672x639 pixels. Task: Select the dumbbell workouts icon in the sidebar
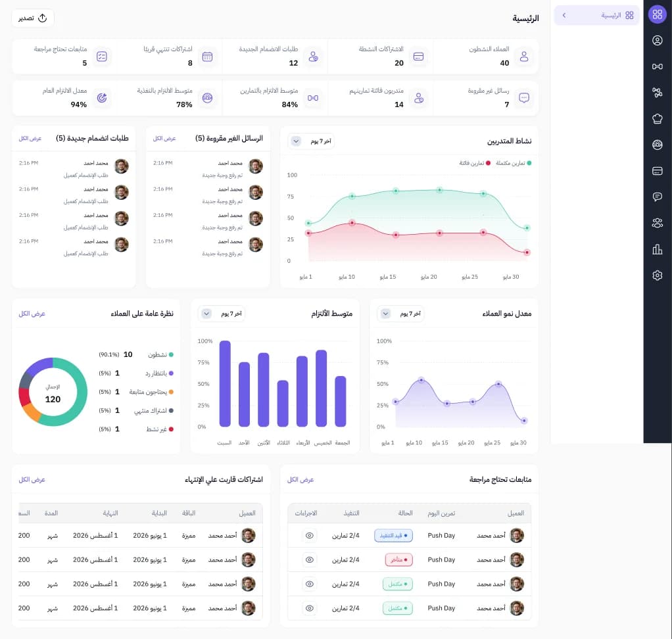[x=657, y=66]
